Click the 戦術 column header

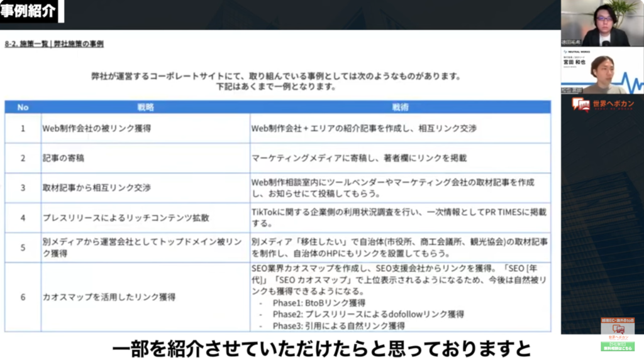[x=400, y=107]
